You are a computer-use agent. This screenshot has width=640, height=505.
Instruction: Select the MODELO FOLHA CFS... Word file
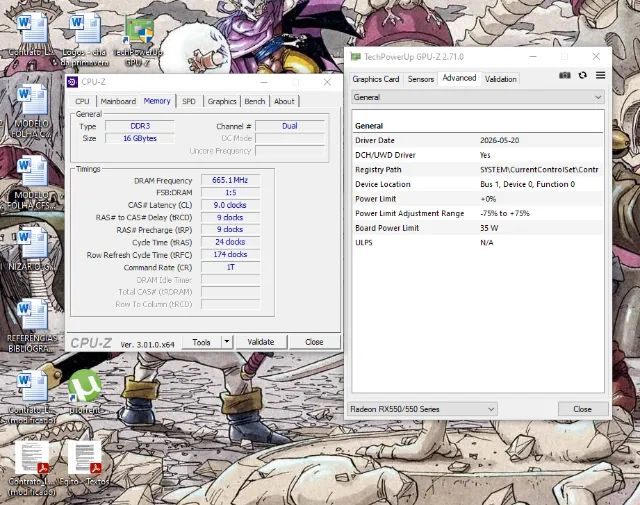tap(31, 182)
